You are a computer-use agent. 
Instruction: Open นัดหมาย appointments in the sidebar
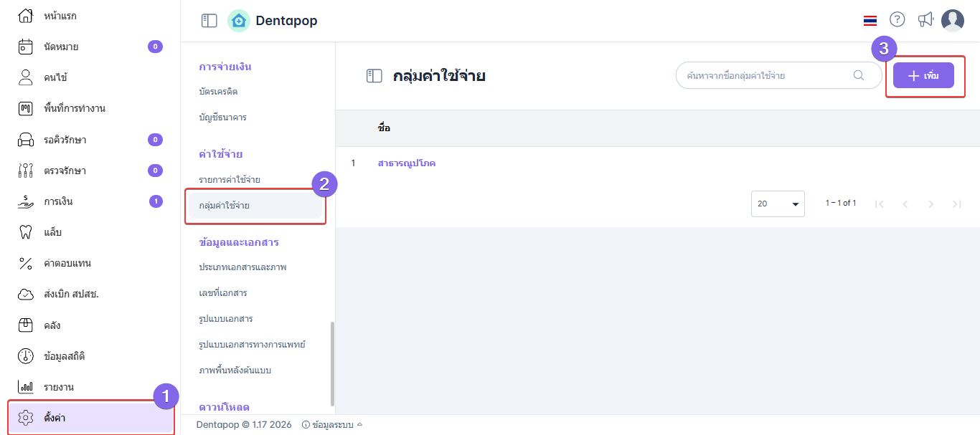tap(61, 47)
